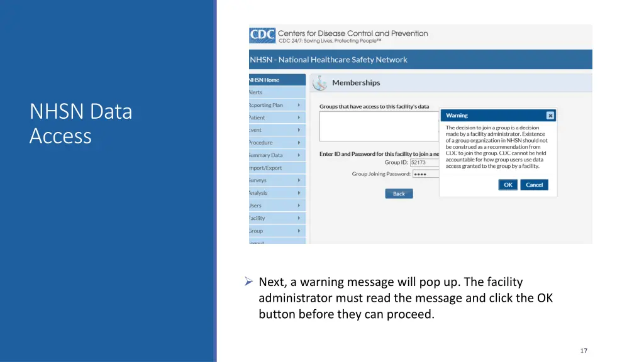Expand Reporting Plan submenu arrow
The image size is (644, 362).
click(x=299, y=105)
